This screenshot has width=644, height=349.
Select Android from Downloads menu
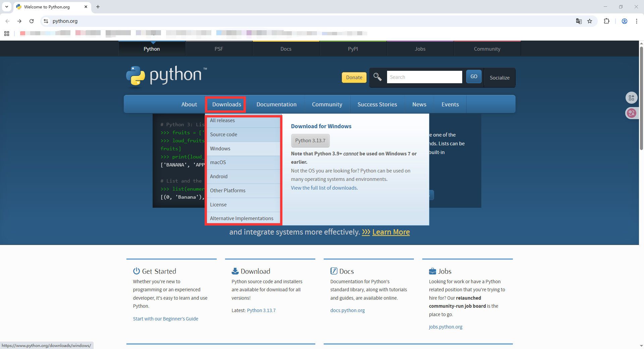tap(244, 177)
